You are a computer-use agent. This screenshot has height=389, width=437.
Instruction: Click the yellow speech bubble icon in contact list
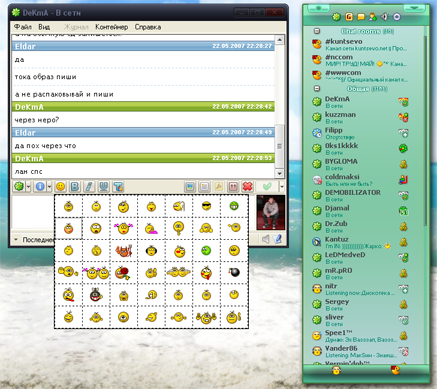[x=361, y=17]
